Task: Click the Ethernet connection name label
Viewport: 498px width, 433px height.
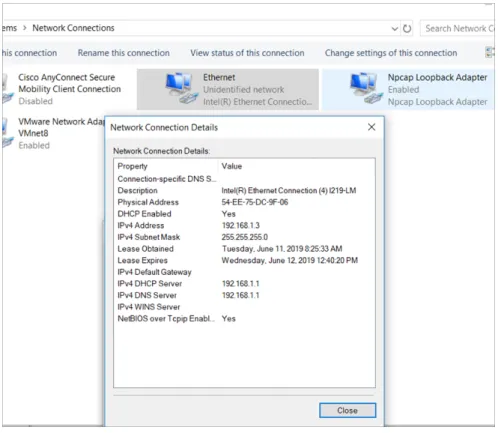Action: tap(219, 77)
